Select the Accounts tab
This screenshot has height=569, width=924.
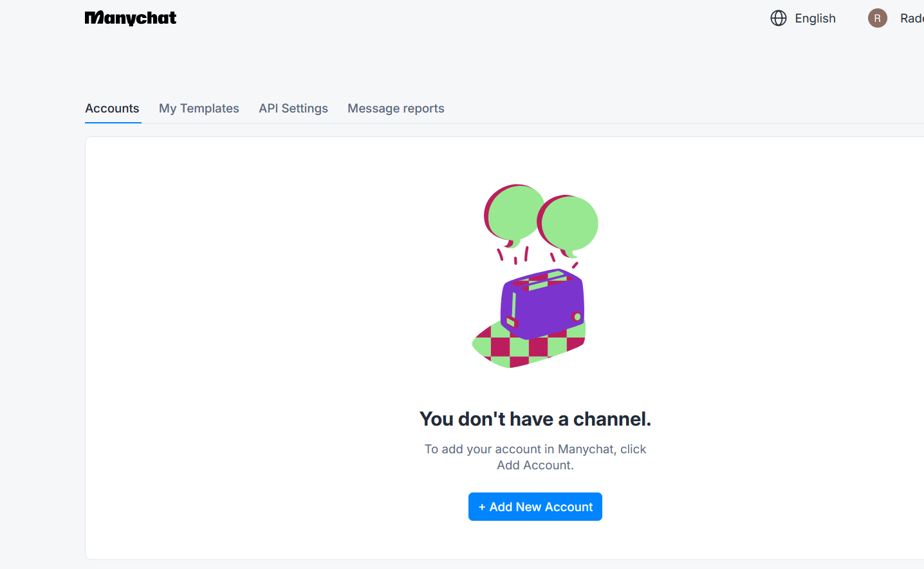click(113, 109)
